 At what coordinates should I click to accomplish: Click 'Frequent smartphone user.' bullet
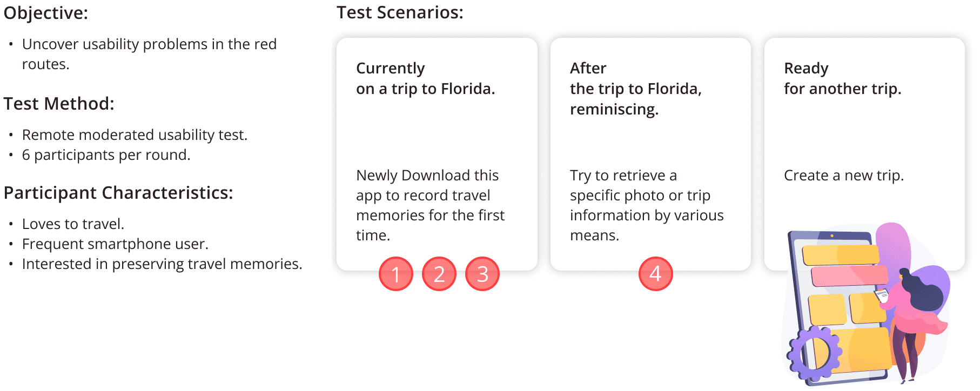pyautogui.click(x=115, y=244)
